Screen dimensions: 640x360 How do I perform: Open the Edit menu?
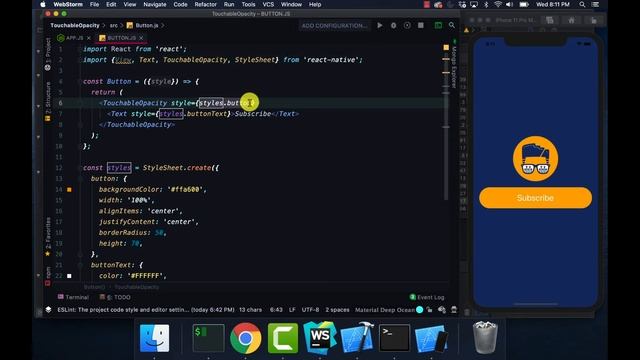coord(111,4)
